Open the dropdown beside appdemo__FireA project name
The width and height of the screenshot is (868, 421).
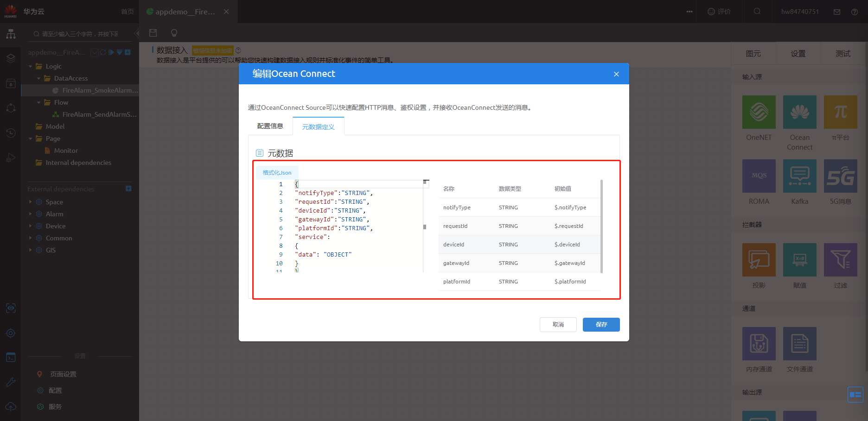point(94,52)
